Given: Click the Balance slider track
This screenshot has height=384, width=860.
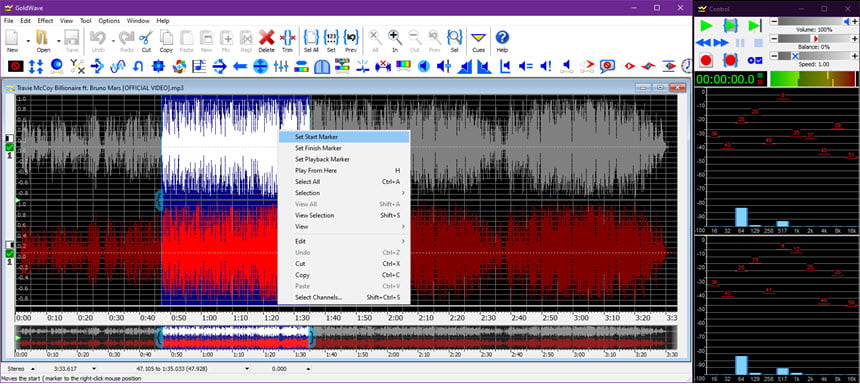Looking at the screenshot, I should point(814,38).
